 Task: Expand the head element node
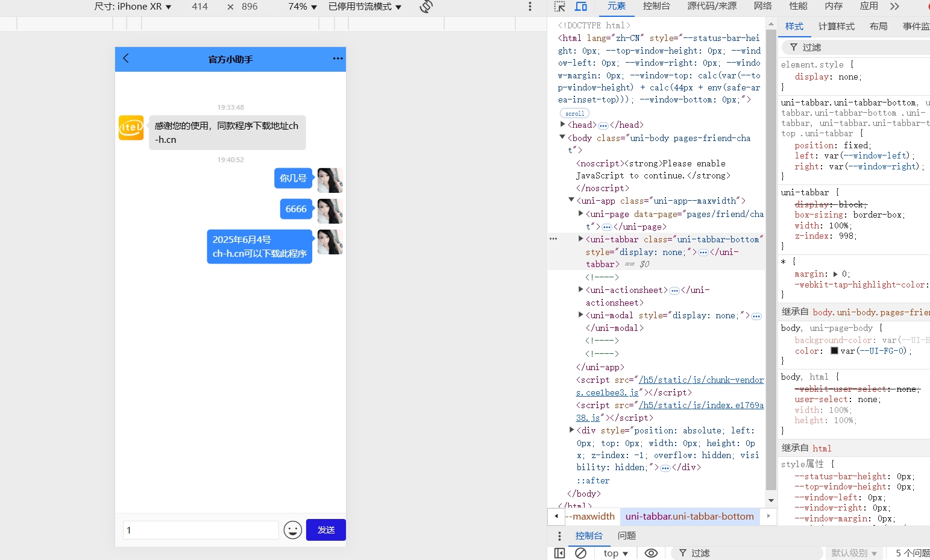pos(563,124)
